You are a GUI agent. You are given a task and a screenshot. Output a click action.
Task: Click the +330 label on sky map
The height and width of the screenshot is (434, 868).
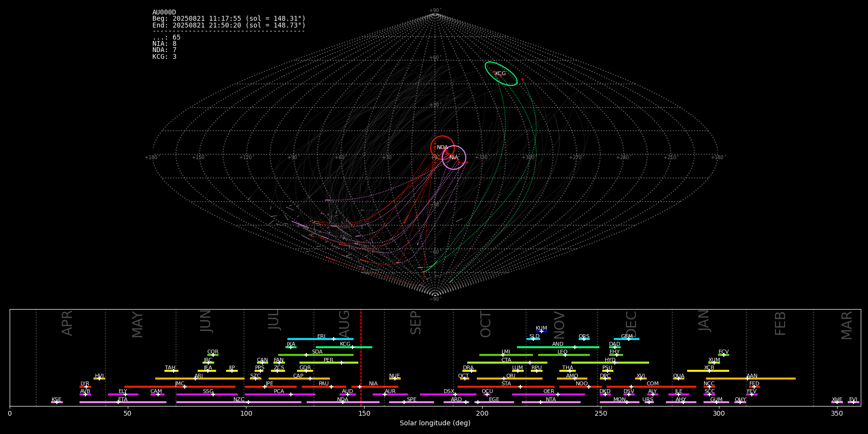481,158
